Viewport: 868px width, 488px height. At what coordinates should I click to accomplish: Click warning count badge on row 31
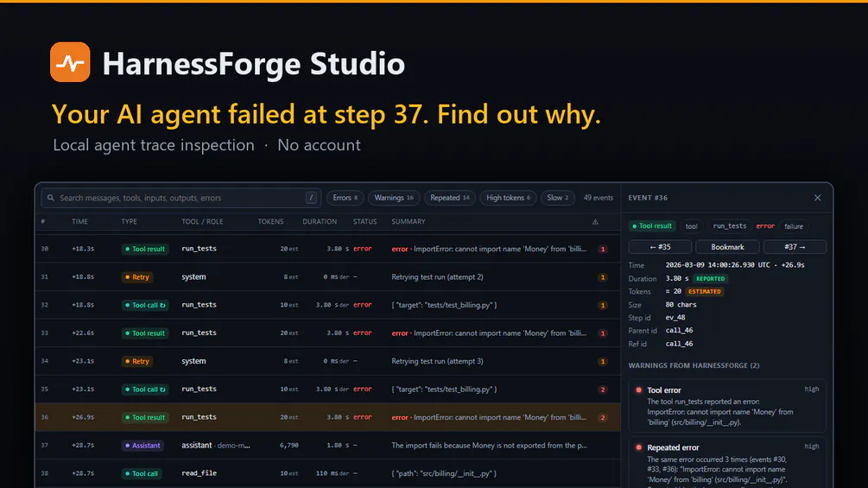coord(603,277)
